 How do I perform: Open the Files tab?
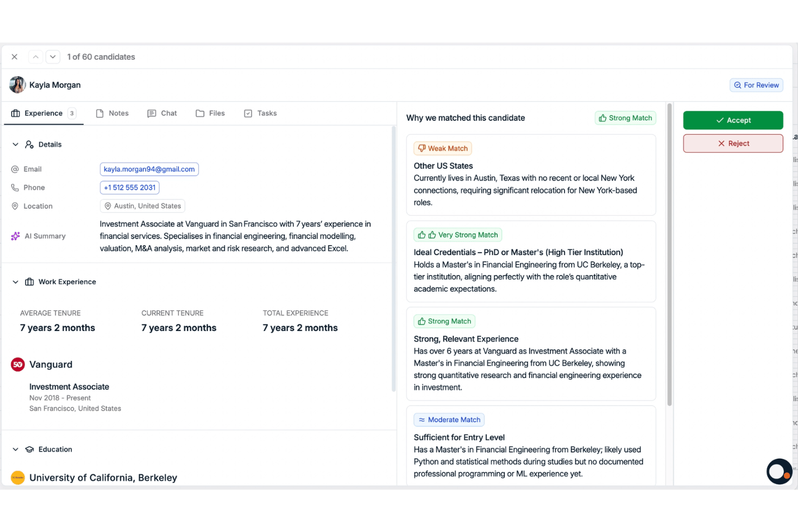tap(210, 113)
